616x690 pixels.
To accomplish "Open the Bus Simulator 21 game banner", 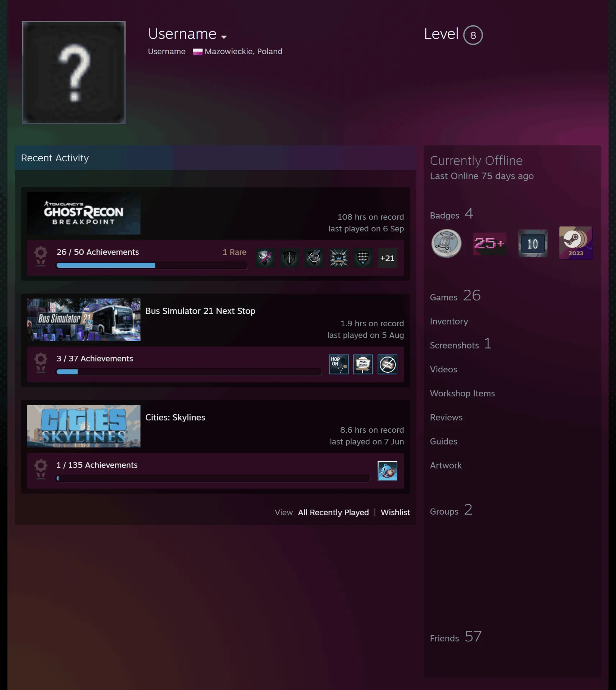I will coord(83,320).
